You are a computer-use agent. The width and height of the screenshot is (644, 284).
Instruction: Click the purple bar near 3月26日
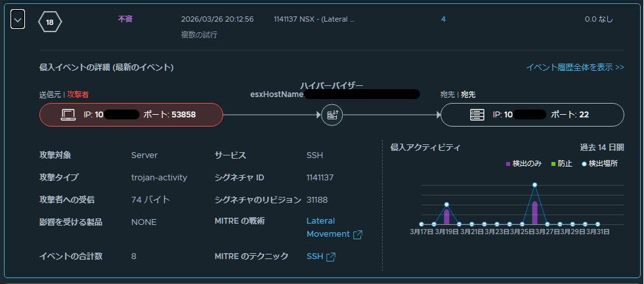pyautogui.click(x=535, y=213)
